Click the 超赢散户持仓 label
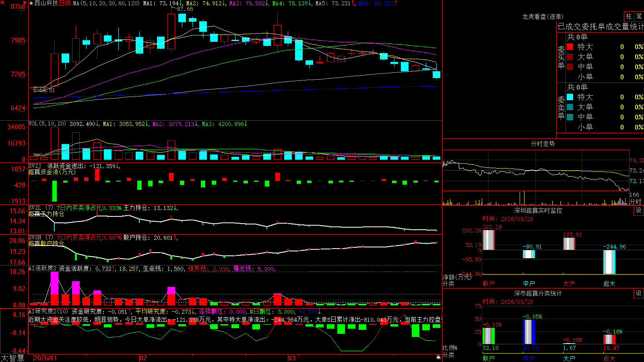644x362 pixels. point(46,243)
